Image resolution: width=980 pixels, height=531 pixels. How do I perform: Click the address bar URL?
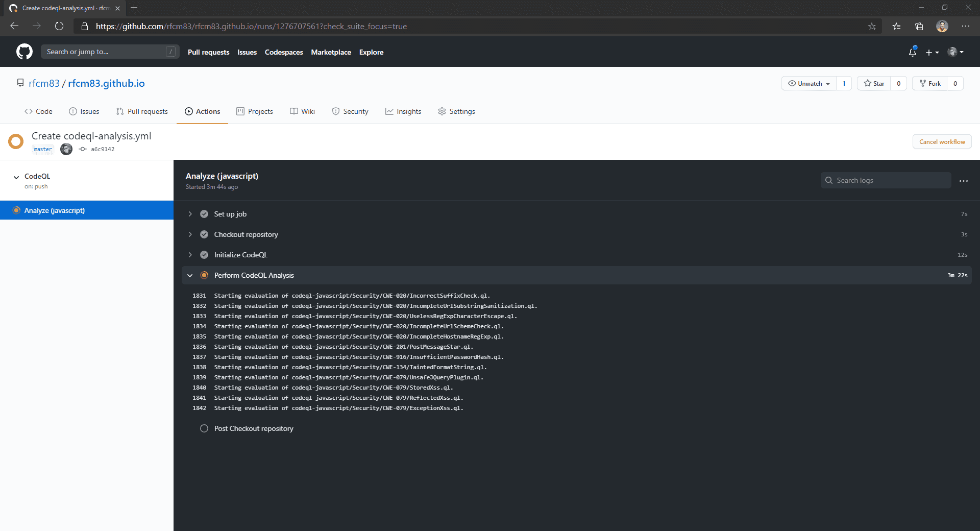point(251,26)
